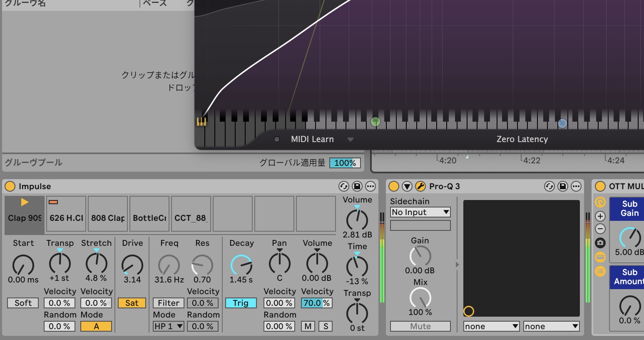
Task: Click the volume Velocity 70.0 % slider
Action: coord(316,303)
